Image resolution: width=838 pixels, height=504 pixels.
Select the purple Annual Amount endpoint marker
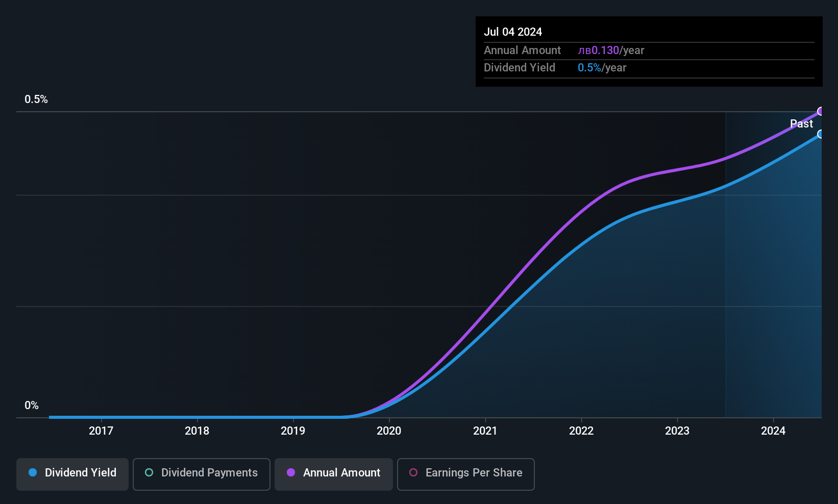tap(821, 111)
